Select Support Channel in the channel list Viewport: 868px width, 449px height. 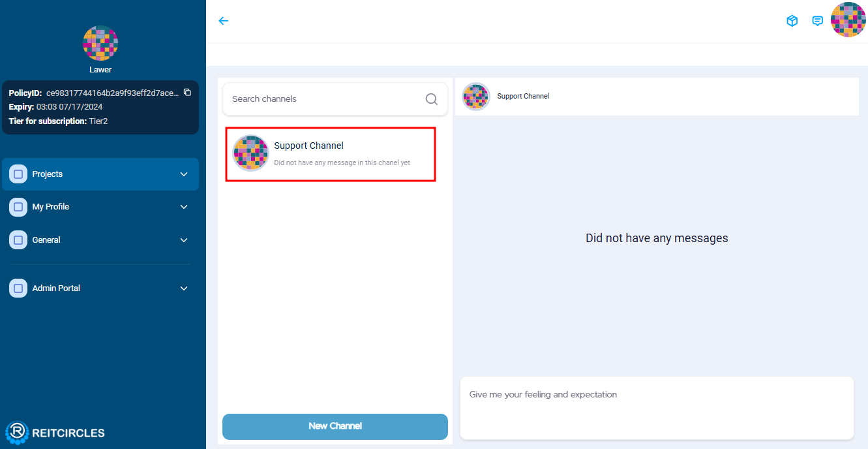pos(330,154)
